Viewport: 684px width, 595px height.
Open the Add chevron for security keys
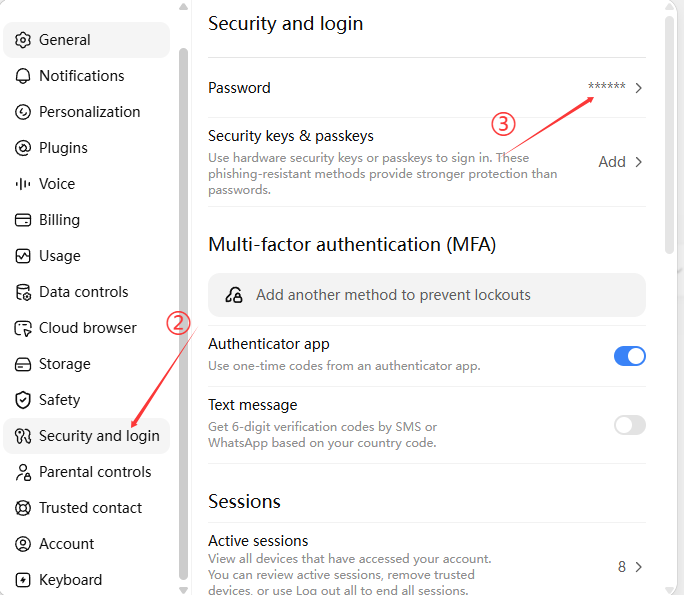coord(639,162)
